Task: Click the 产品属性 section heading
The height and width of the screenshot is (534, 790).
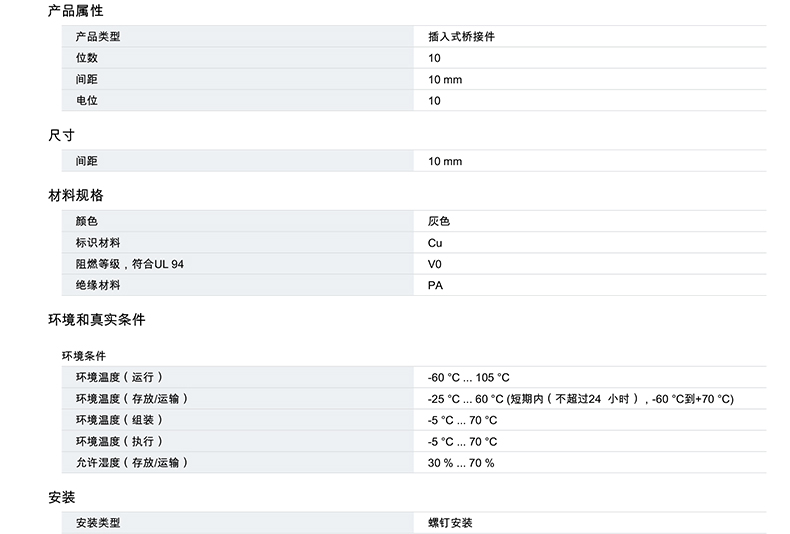Action: [75, 11]
